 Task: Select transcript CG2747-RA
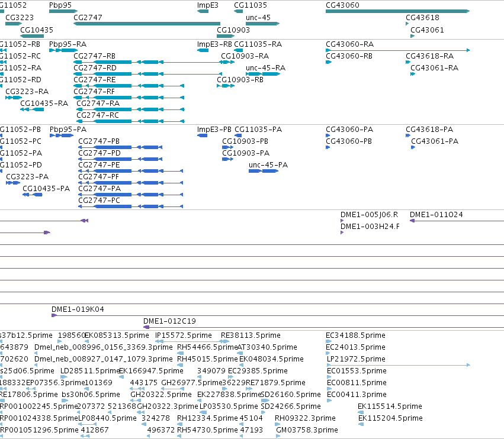pyautogui.click(x=98, y=104)
